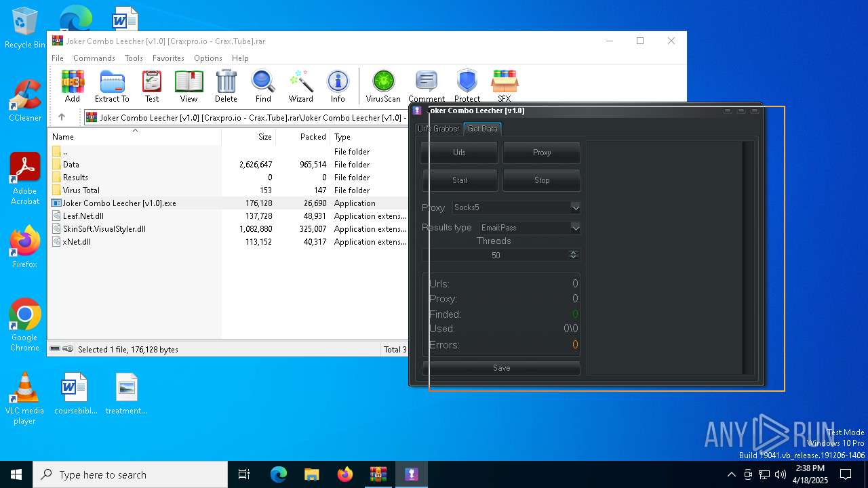Image resolution: width=868 pixels, height=488 pixels.
Task: Click the Comment toolbar icon
Action: (427, 86)
